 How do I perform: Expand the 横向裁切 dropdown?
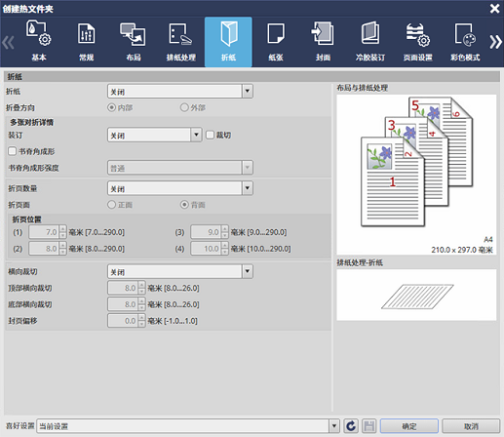180,271
